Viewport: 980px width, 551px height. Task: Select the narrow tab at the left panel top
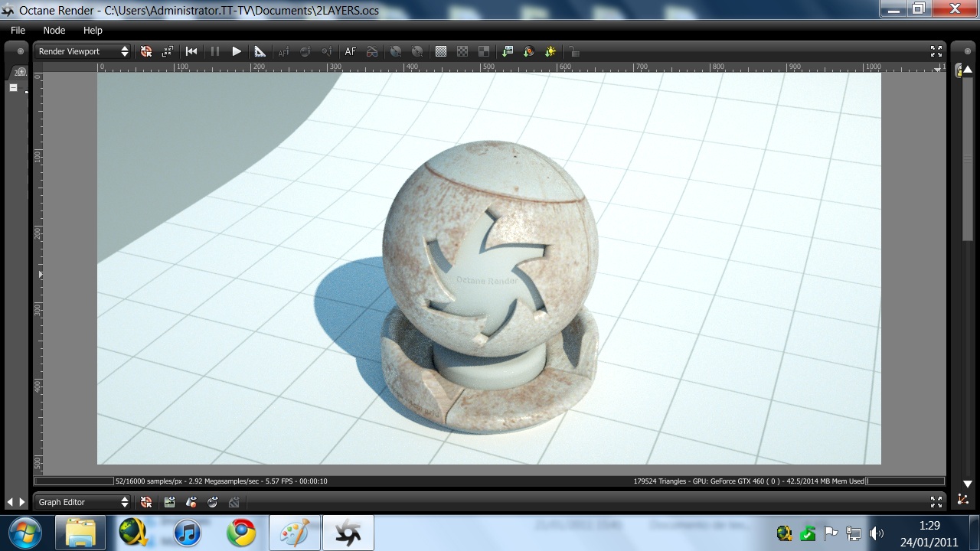click(x=21, y=72)
